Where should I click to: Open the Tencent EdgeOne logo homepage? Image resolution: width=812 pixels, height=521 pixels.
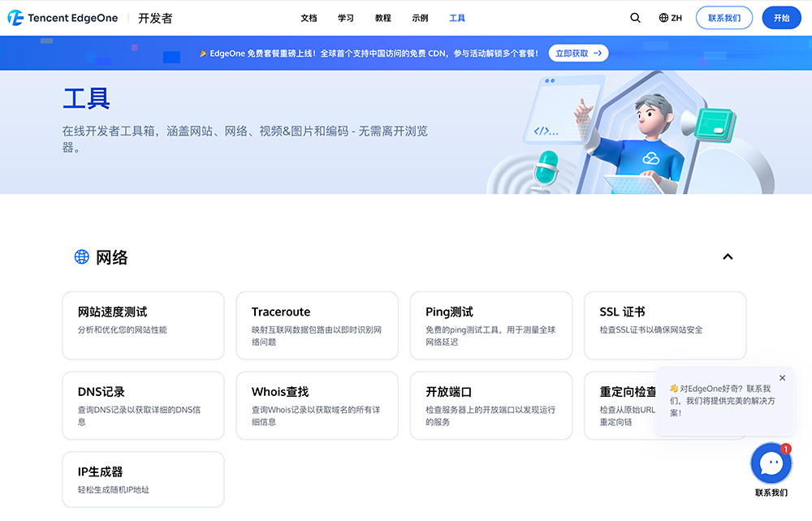(x=61, y=17)
